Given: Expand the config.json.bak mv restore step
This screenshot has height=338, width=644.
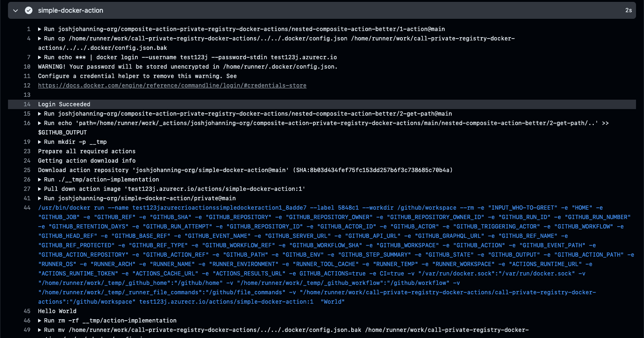Looking at the screenshot, I should point(40,330).
